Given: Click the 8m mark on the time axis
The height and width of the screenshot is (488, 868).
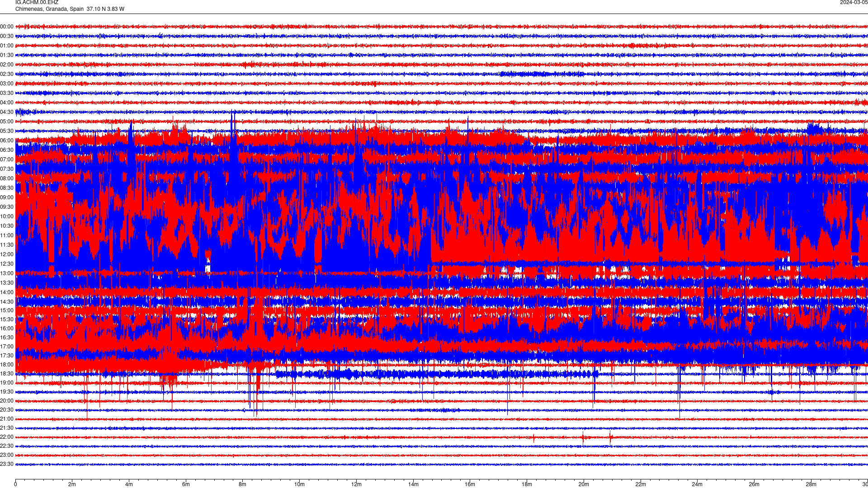Looking at the screenshot, I should click(x=243, y=484).
